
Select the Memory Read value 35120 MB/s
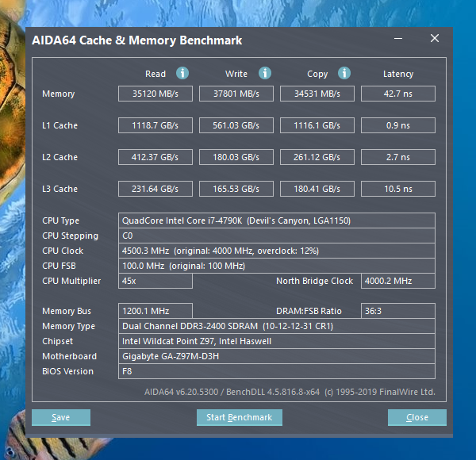click(x=155, y=94)
